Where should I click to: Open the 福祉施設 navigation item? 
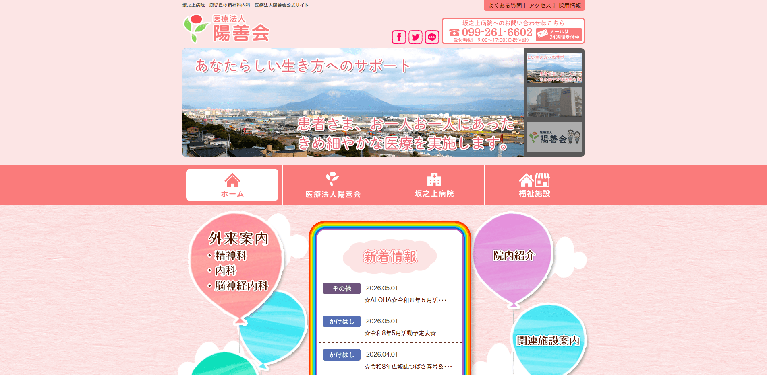[534, 185]
